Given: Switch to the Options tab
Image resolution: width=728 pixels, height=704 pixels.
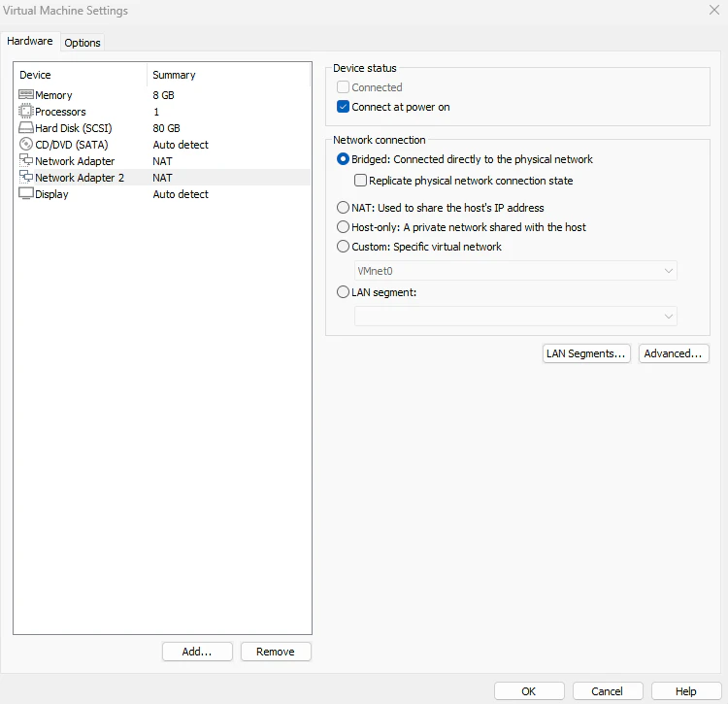Looking at the screenshot, I should click(83, 43).
